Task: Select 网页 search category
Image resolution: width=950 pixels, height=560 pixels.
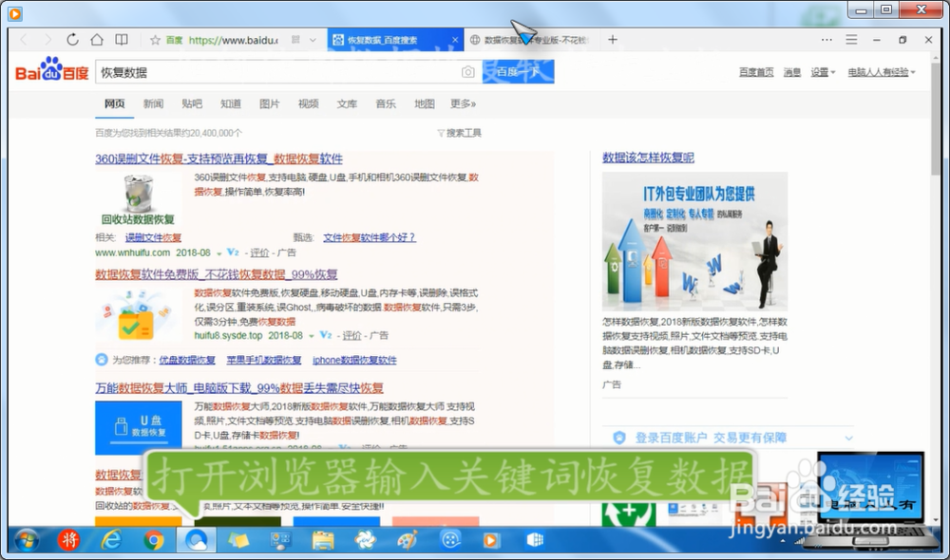Action: pos(115,104)
